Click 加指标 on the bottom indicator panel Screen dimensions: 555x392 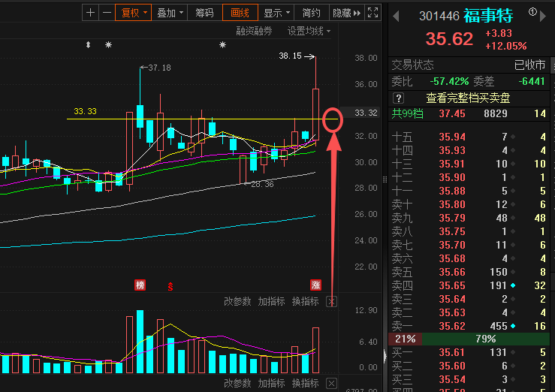[x=271, y=383]
